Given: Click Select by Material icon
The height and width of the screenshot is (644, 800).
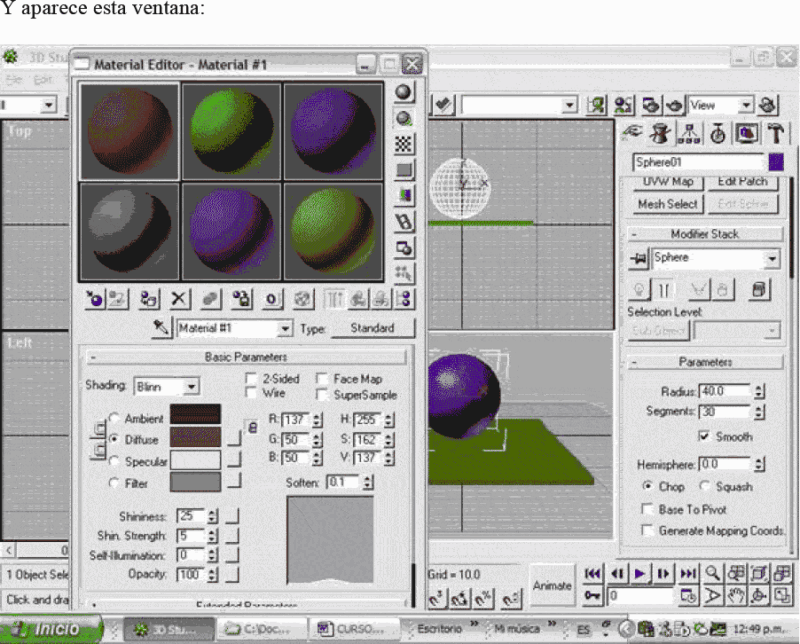Looking at the screenshot, I should pyautogui.click(x=403, y=274).
